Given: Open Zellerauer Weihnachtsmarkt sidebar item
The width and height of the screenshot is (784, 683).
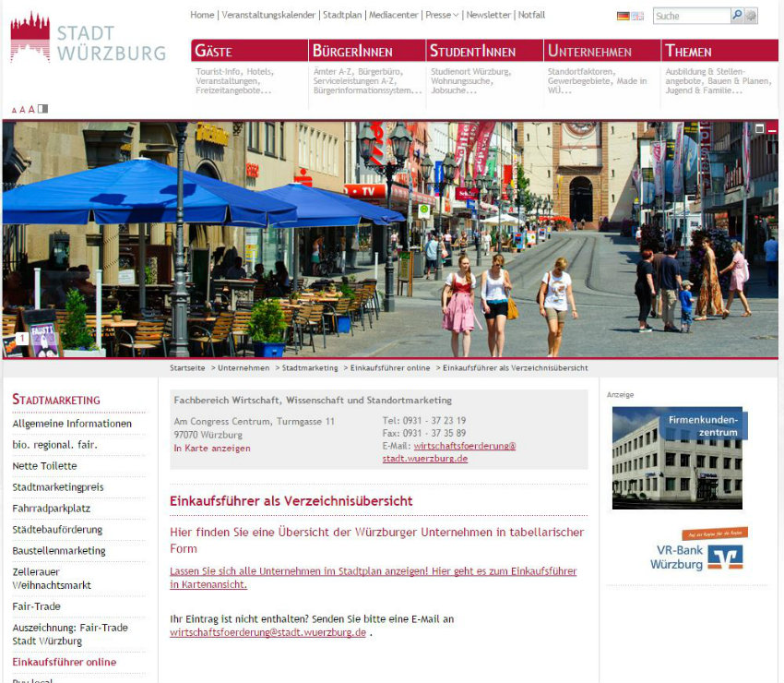Looking at the screenshot, I should (52, 579).
